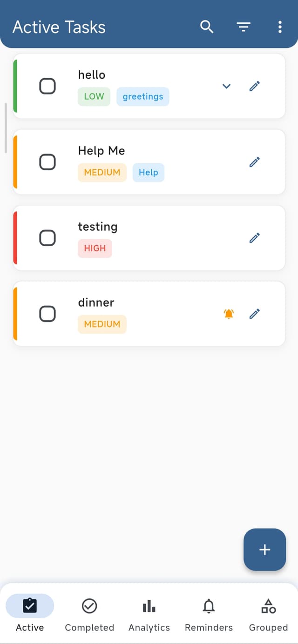This screenshot has width=298, height=644.
Task: Mark Help Me task as complete
Action: pos(47,162)
